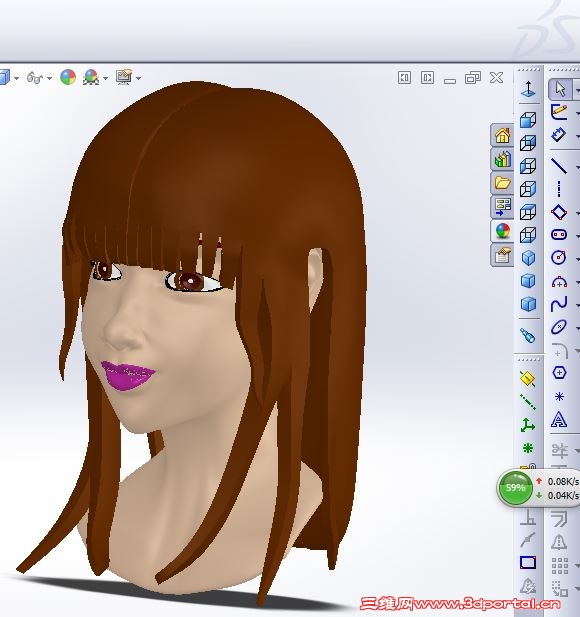
Task: Click the Linear Sketch Pattern tool
Action: coord(560,565)
